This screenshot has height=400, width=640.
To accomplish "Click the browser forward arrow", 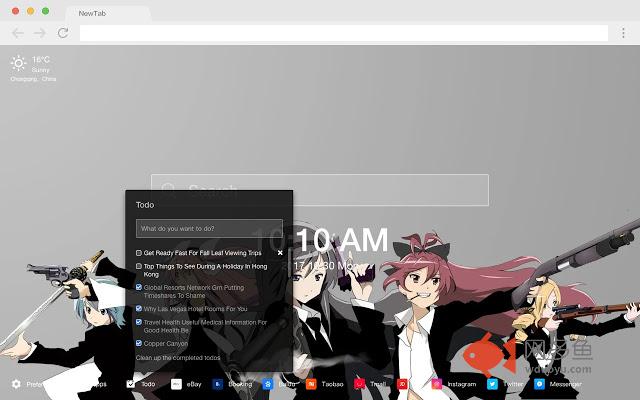I will coord(40,33).
